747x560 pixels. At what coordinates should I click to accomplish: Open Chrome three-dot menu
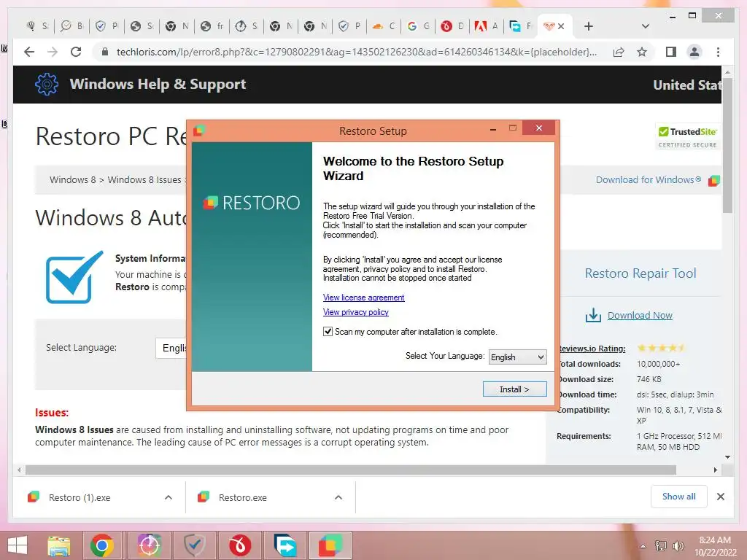(x=718, y=52)
